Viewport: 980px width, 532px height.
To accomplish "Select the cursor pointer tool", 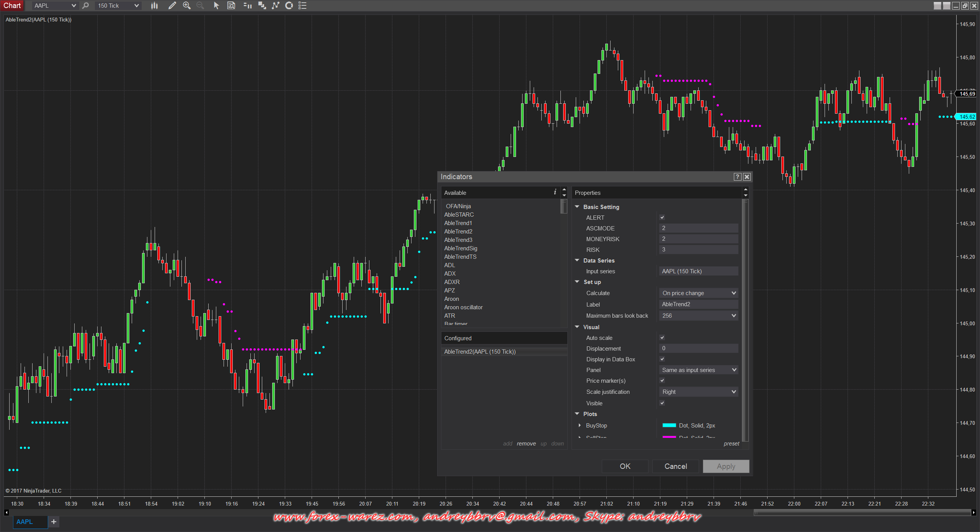I will click(216, 5).
